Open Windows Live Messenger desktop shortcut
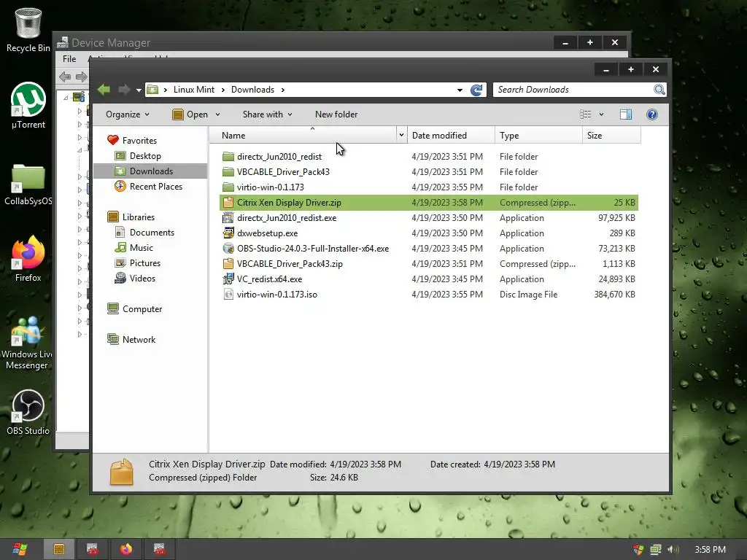Screen dimensions: 747x560 click(27, 343)
